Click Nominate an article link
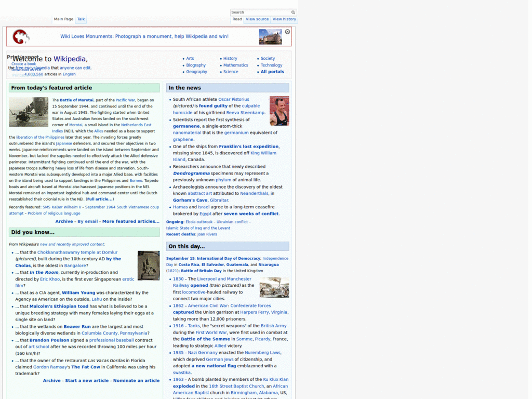This screenshot has width=532, height=399. [x=137, y=381]
